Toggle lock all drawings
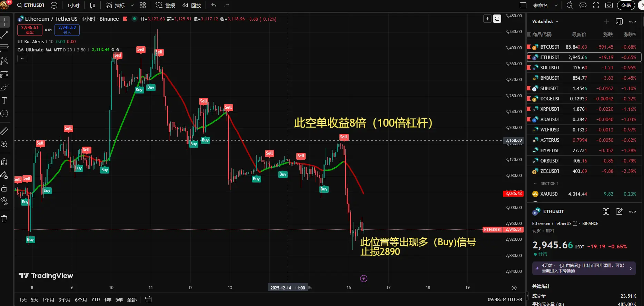The image size is (644, 306). [4, 188]
